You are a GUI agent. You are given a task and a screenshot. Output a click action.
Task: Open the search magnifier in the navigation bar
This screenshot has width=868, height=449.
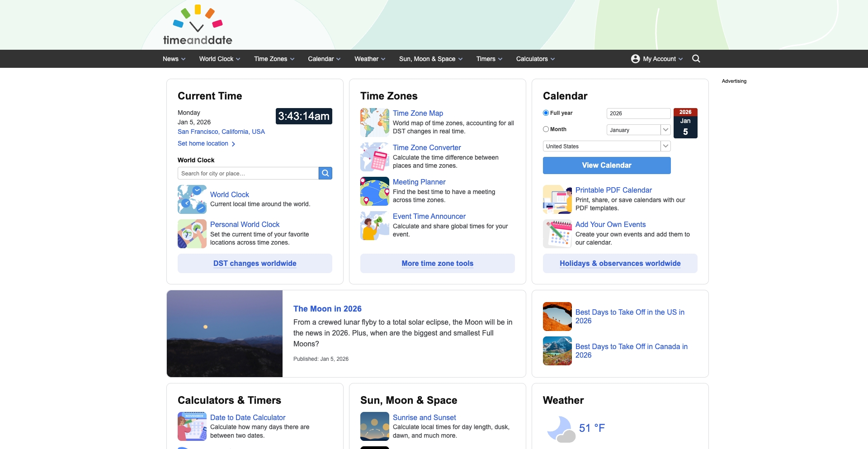click(696, 58)
